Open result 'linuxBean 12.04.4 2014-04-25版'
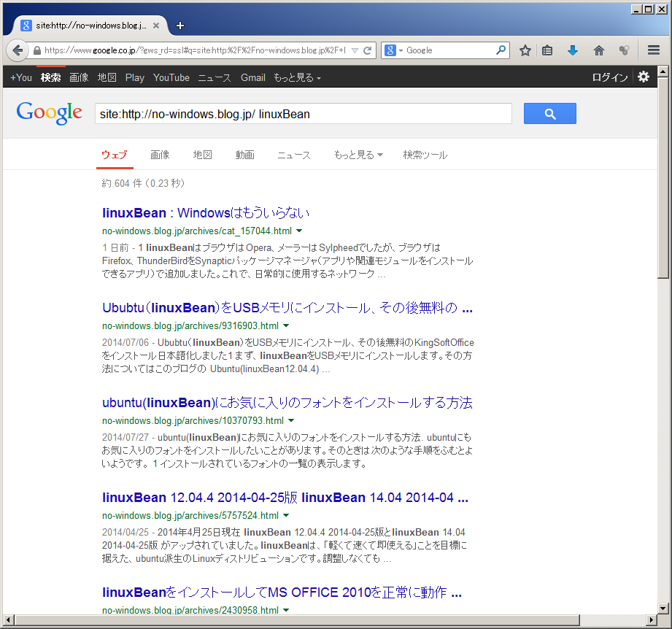Image resolution: width=672 pixels, height=629 pixels. 285,498
